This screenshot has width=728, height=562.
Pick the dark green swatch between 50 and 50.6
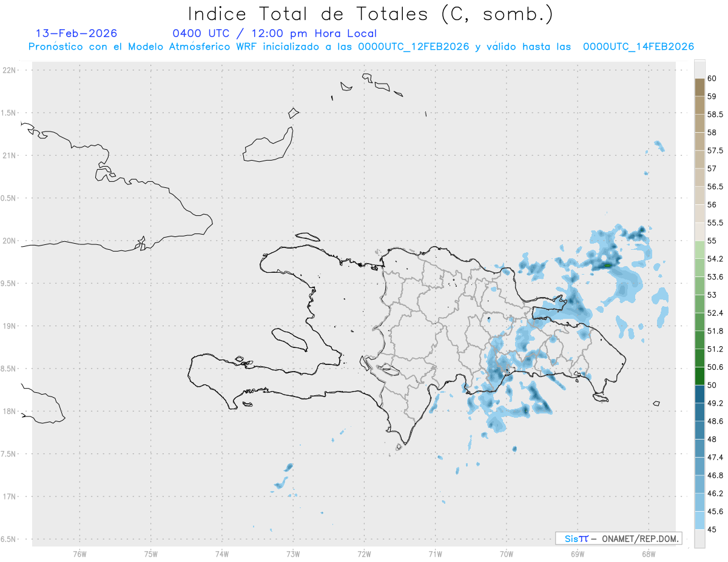pos(699,376)
